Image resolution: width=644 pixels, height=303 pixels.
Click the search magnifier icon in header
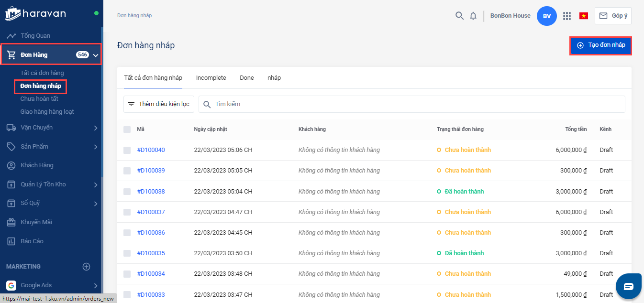459,16
